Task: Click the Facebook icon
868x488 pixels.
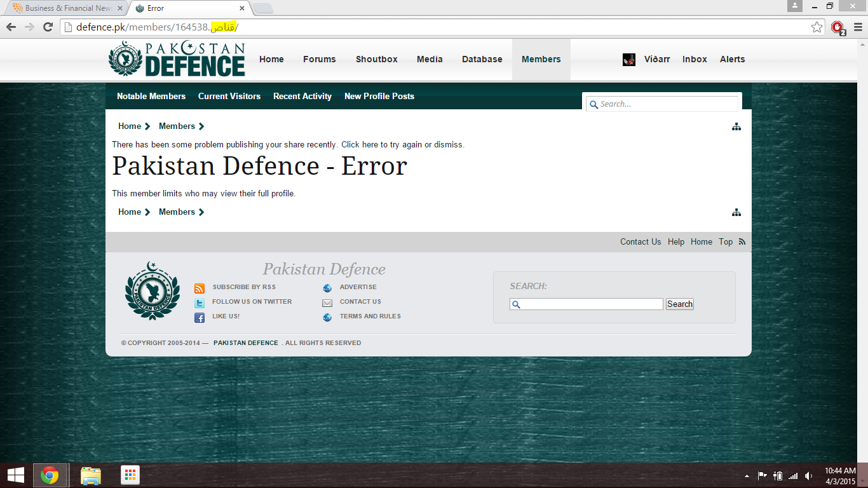Action: coord(200,318)
